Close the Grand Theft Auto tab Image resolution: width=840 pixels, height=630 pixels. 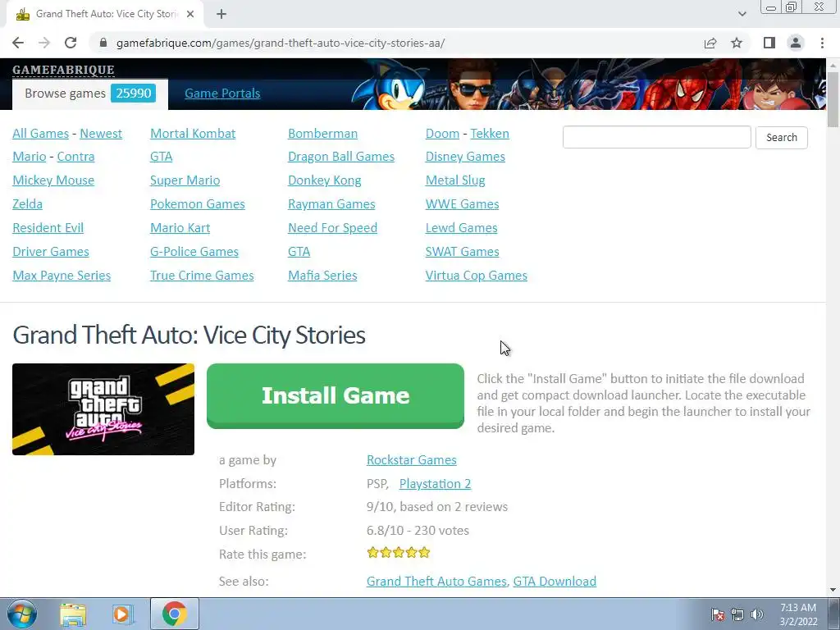coord(190,15)
